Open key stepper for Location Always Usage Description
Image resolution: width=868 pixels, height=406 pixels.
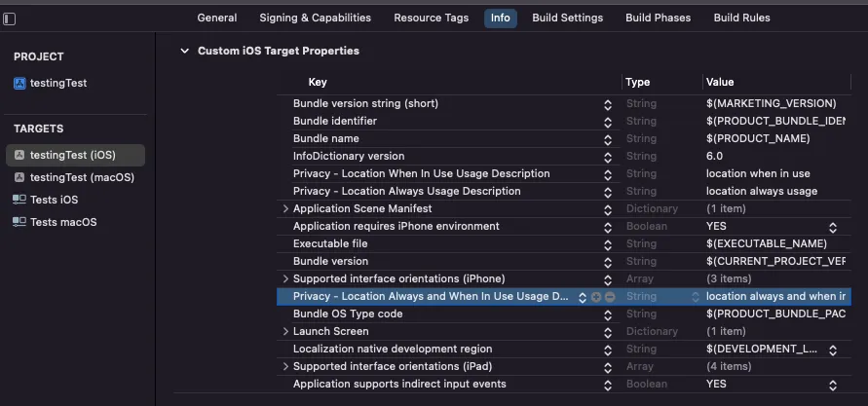(x=608, y=193)
